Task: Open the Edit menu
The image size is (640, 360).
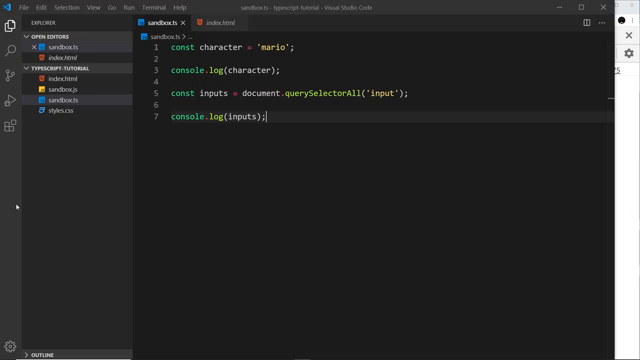Action: click(41, 7)
